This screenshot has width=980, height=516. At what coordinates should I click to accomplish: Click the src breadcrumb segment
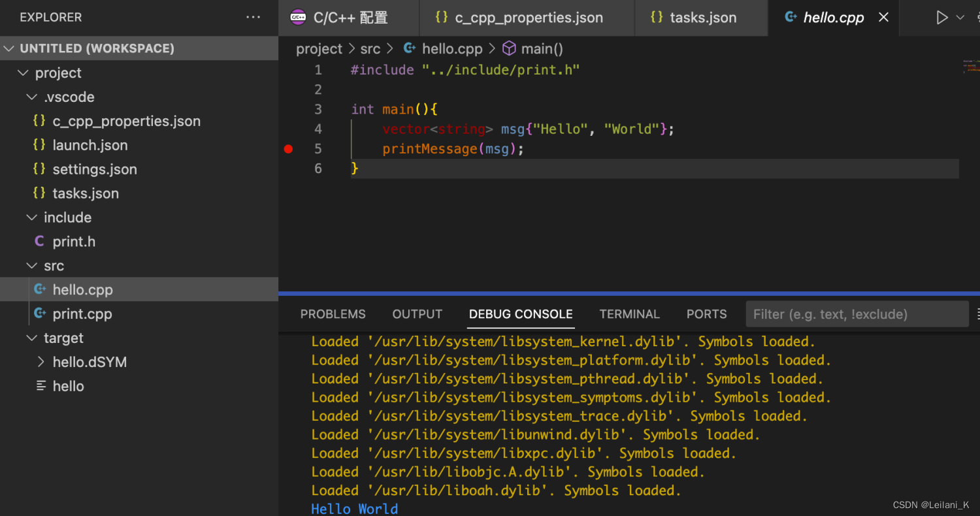(370, 49)
